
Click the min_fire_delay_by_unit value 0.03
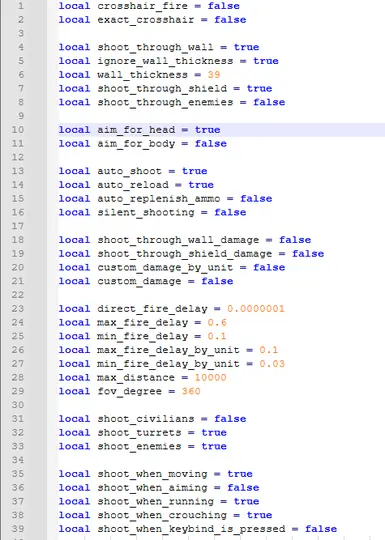pos(272,364)
